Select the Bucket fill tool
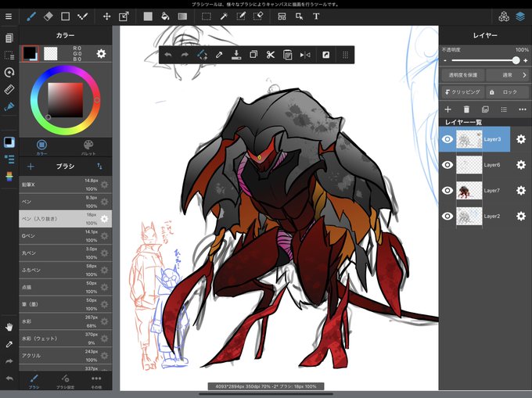The height and width of the screenshot is (398, 532). click(165, 16)
